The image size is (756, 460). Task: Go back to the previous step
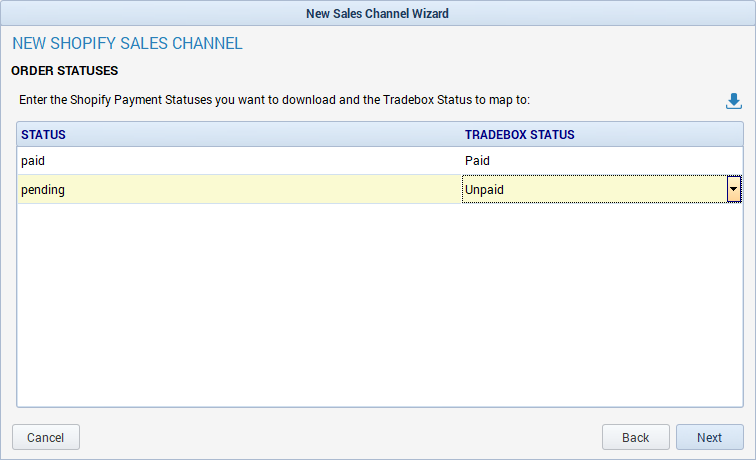pos(635,437)
